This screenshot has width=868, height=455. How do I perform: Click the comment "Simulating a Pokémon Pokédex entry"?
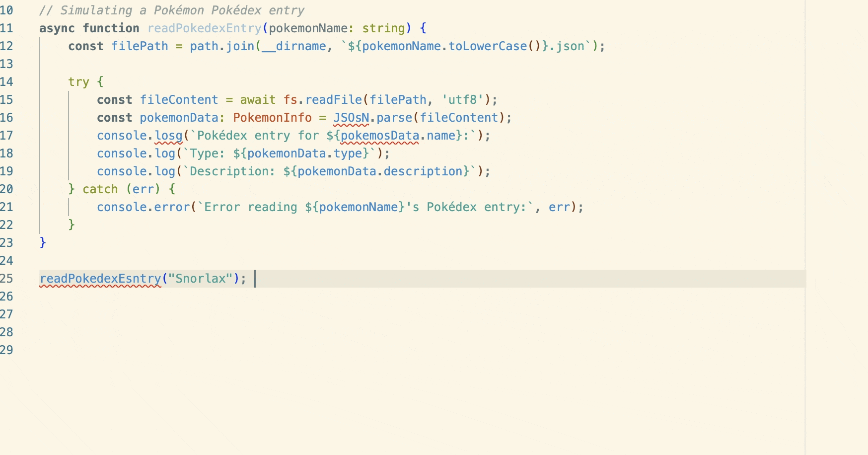click(171, 10)
